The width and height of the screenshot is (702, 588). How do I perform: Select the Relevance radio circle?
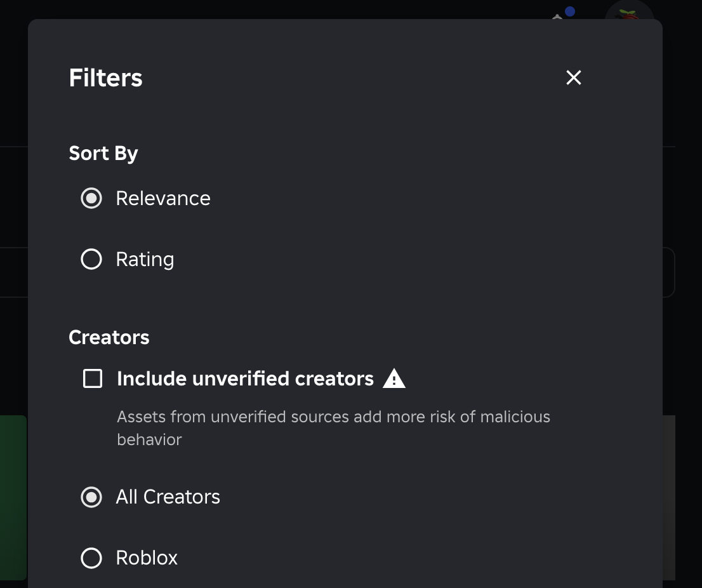(91, 198)
